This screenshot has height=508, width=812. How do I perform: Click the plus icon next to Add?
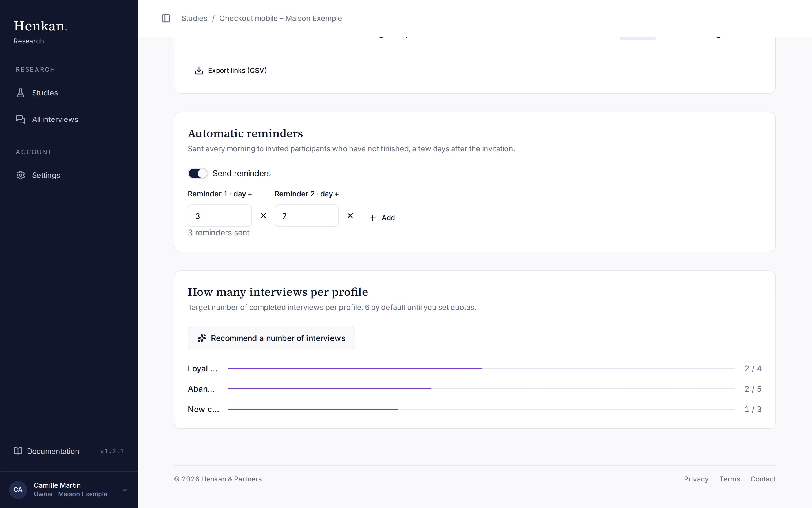tap(372, 218)
